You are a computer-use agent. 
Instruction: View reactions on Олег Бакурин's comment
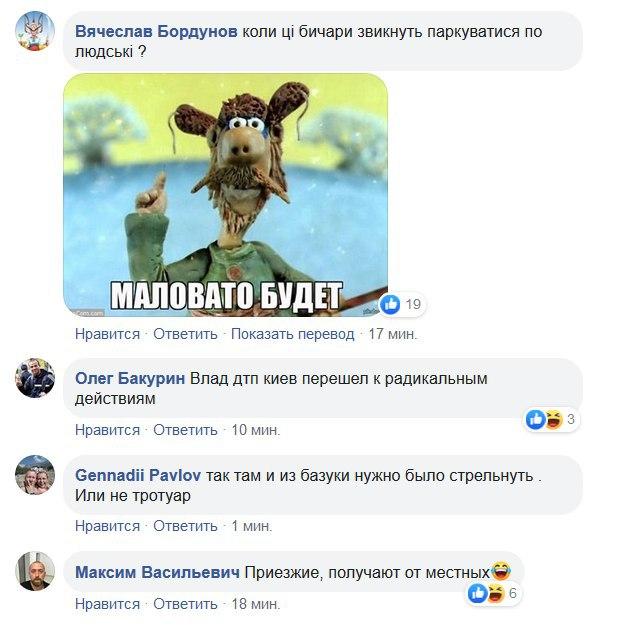551,419
